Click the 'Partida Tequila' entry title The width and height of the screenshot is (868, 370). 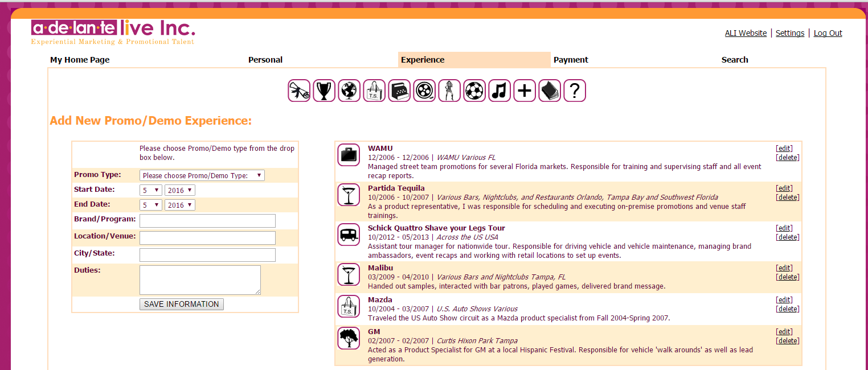[x=396, y=188]
